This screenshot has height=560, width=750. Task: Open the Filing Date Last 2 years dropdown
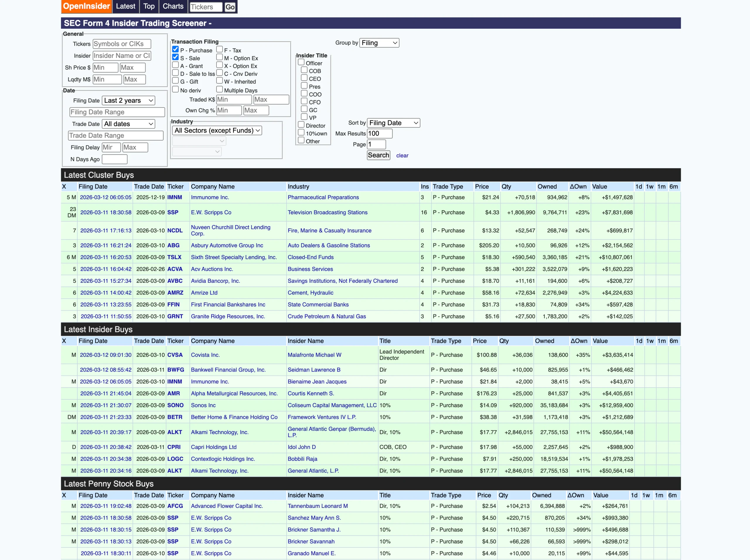tap(128, 100)
